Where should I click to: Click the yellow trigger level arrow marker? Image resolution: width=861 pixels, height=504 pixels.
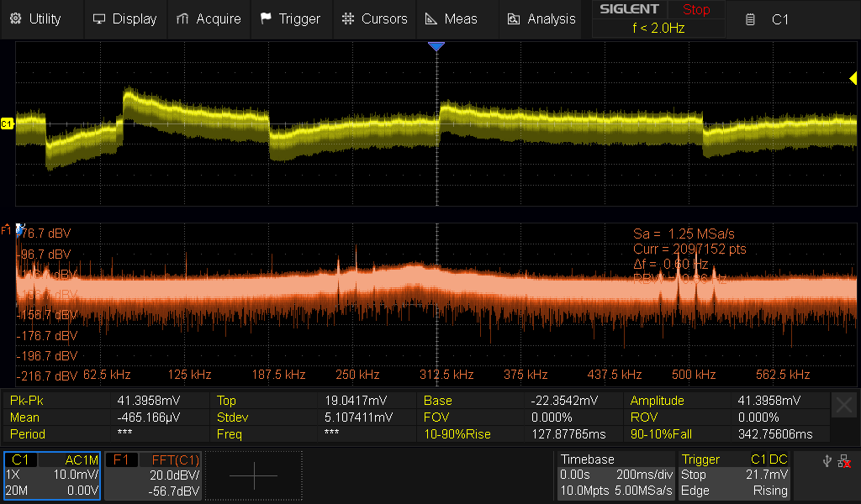[852, 78]
